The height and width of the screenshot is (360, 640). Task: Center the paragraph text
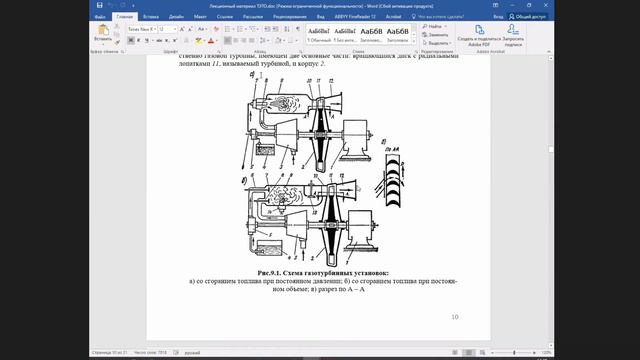[236, 40]
